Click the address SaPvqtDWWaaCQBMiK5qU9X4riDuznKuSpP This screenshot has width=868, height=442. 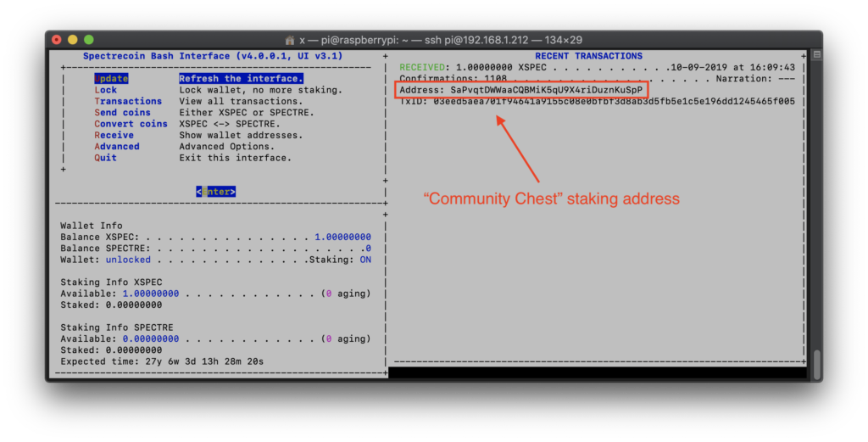(547, 90)
